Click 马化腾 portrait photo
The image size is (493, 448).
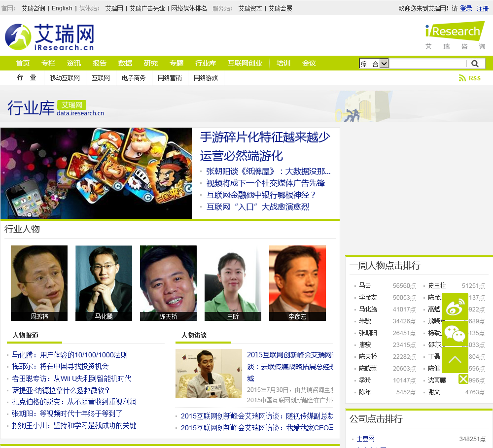[x=104, y=283]
